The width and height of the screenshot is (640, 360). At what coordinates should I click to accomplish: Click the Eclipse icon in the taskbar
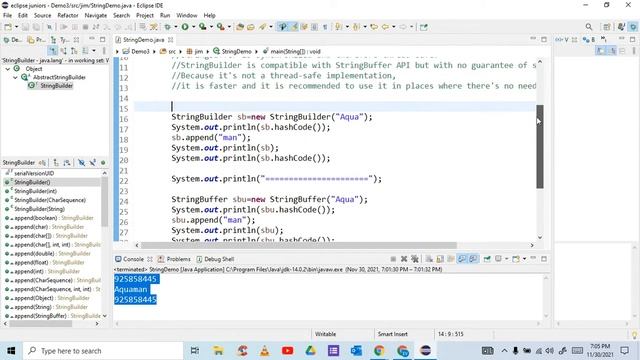point(425,351)
